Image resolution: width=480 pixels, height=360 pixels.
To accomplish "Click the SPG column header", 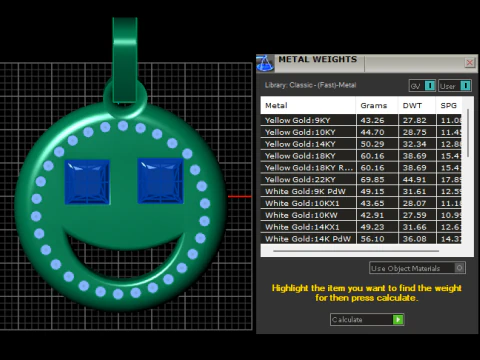I will (x=449, y=105).
